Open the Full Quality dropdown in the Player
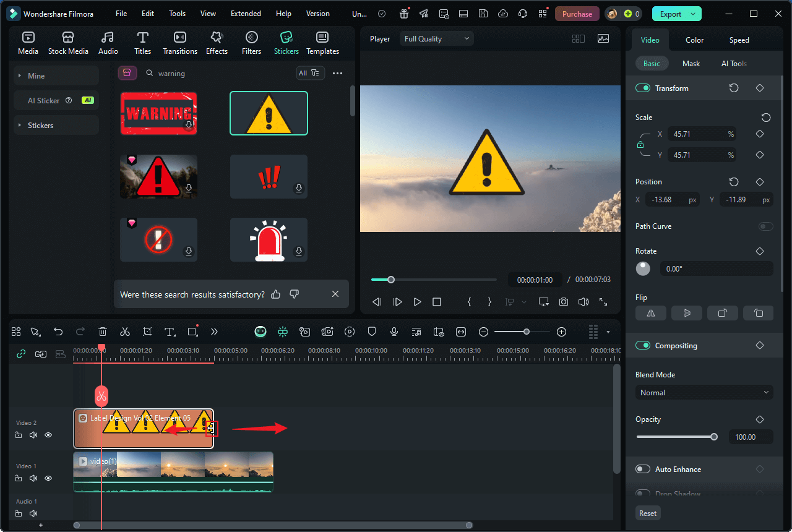 click(436, 38)
